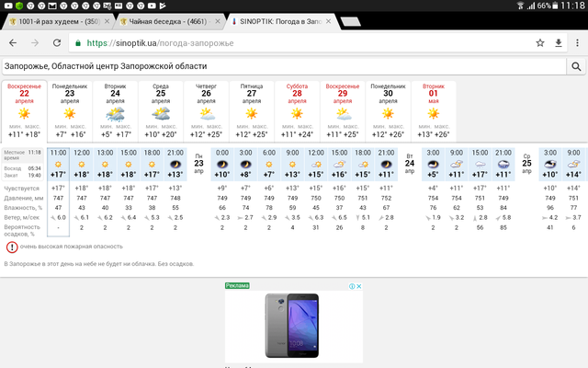Click the sinoptik.ua address bar
Viewport: 588px width, 368px height.
pyautogui.click(x=276, y=42)
